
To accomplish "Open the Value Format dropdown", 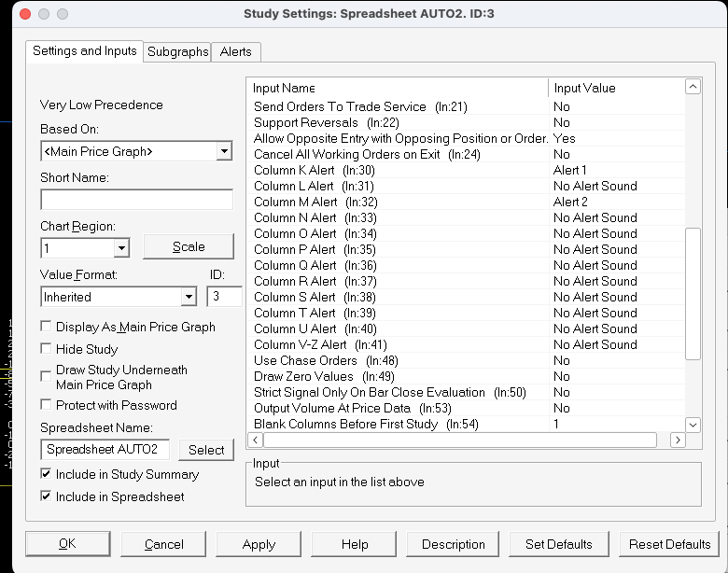I will pos(189,297).
